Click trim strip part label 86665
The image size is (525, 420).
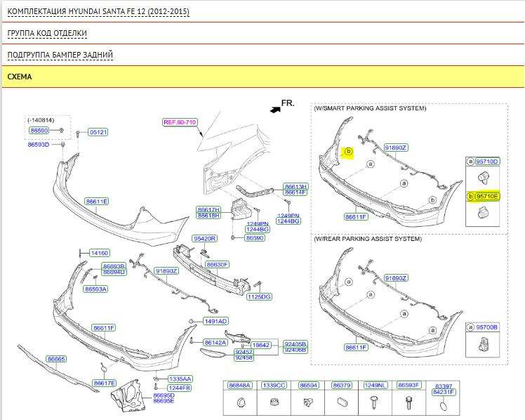[x=56, y=359]
